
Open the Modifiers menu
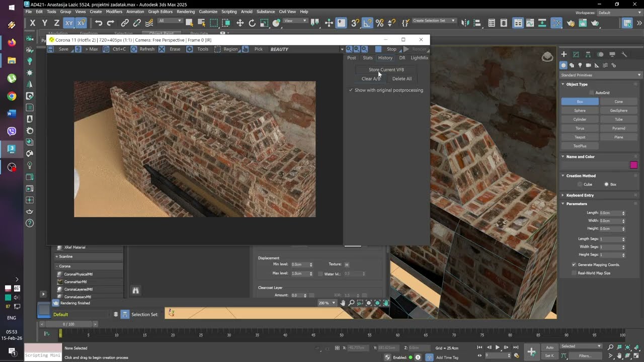point(114,12)
